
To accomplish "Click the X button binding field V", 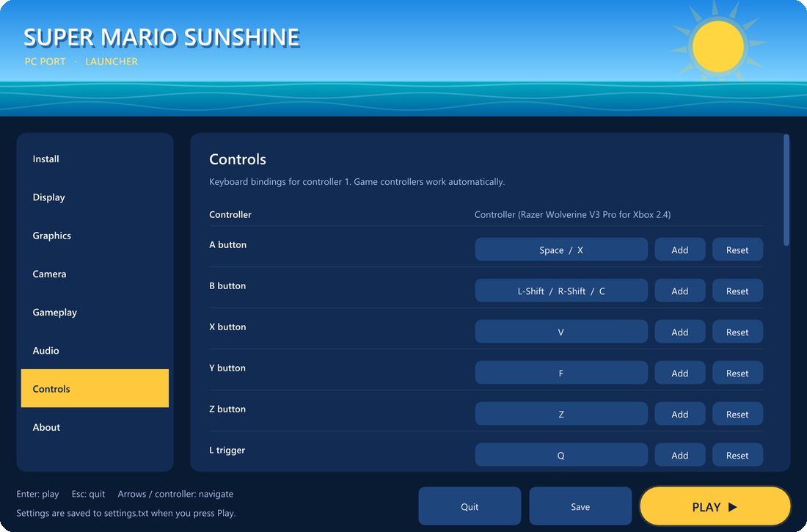I will click(x=561, y=332).
